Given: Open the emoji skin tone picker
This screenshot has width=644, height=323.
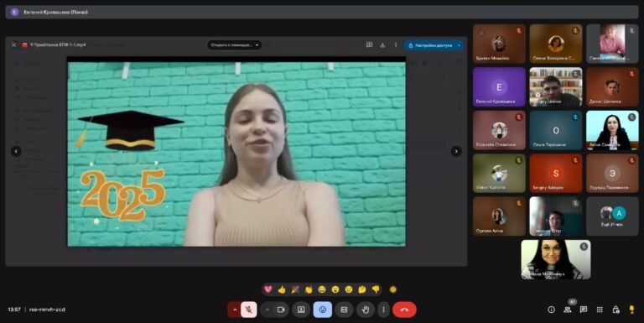Looking at the screenshot, I should coord(393,289).
